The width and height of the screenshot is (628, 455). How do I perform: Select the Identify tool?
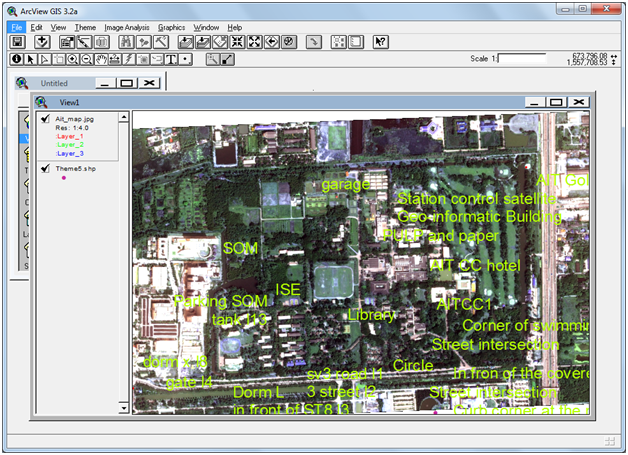(x=17, y=59)
